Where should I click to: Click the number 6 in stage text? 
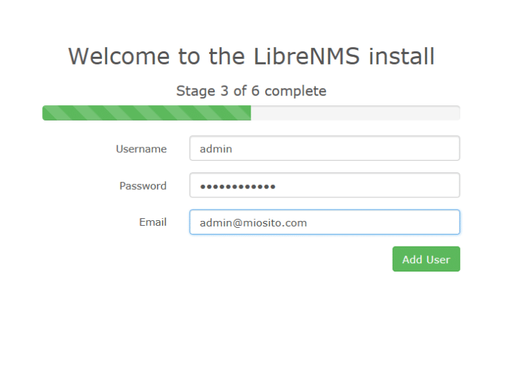[255, 91]
